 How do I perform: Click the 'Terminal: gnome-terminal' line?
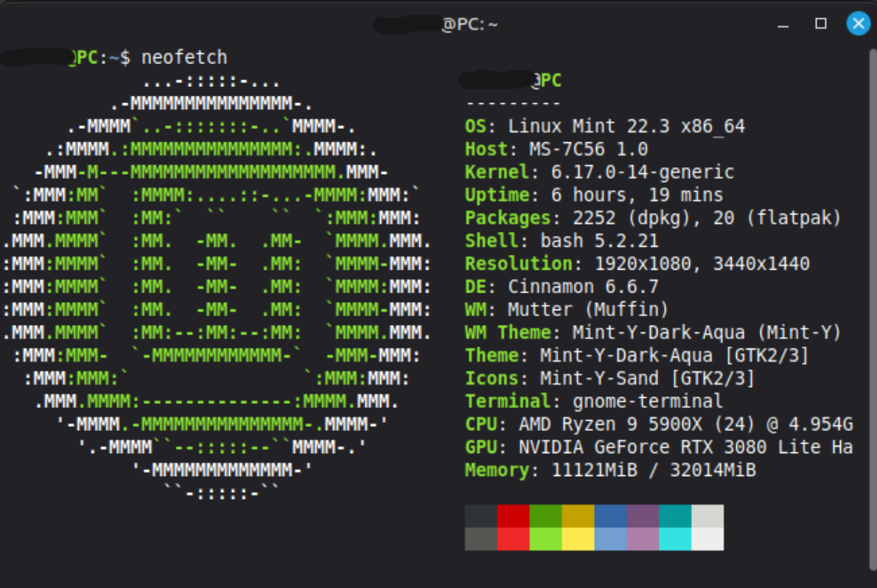pyautogui.click(x=593, y=402)
